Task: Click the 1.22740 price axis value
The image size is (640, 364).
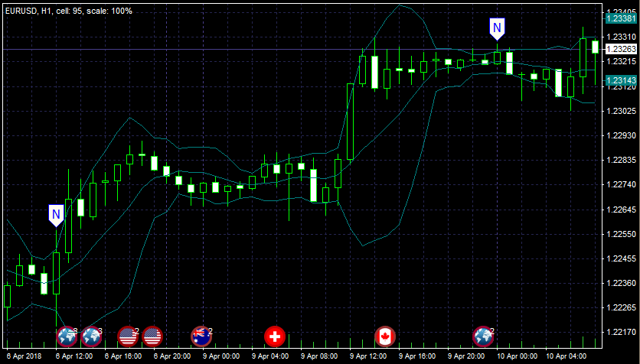Action: click(621, 184)
